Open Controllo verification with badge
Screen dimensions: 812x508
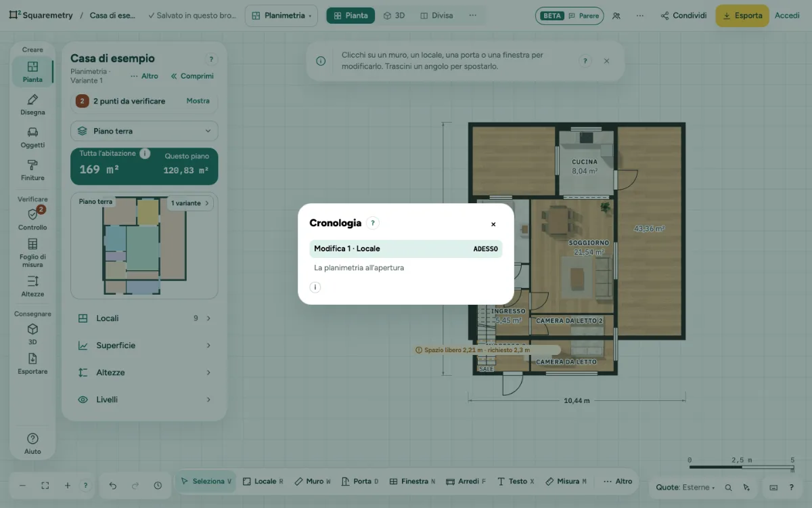tap(32, 219)
